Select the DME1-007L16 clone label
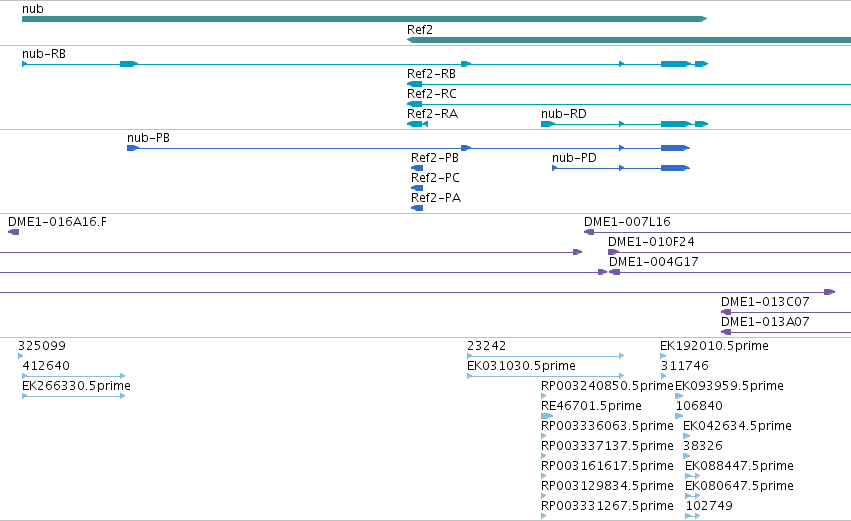The height and width of the screenshot is (521, 851). coord(627,222)
